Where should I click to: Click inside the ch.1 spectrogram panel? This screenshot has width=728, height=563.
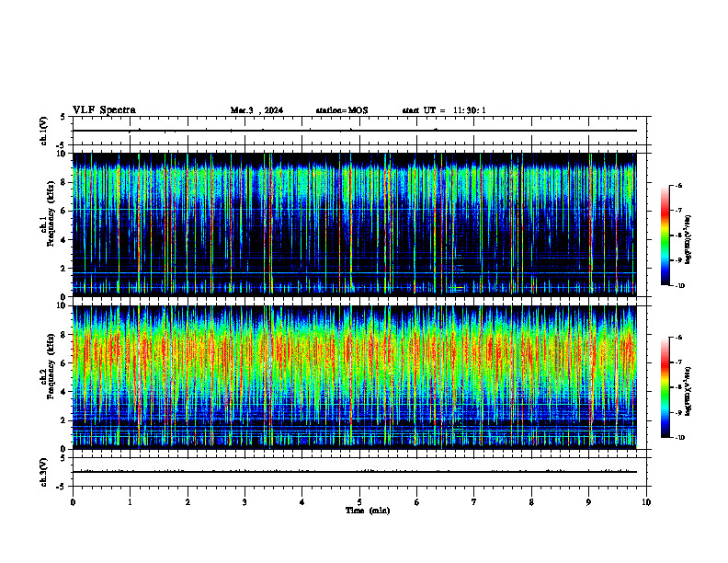coord(355,224)
